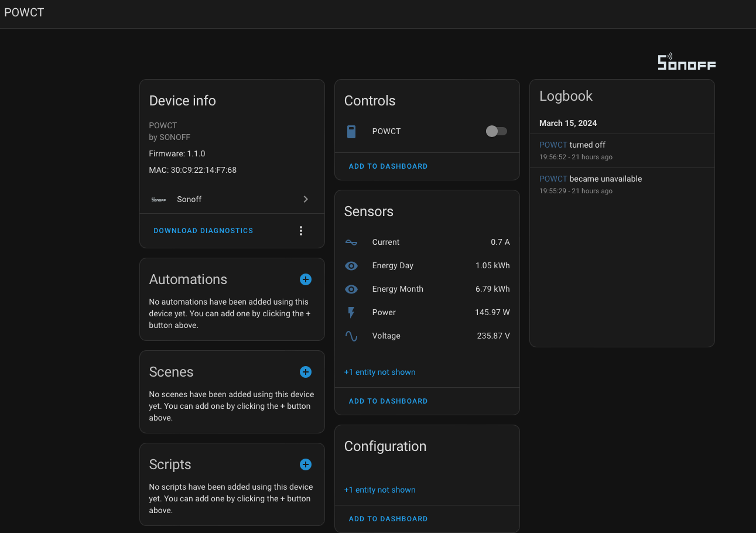
Task: Add Controls card to dashboard
Action: 388,166
